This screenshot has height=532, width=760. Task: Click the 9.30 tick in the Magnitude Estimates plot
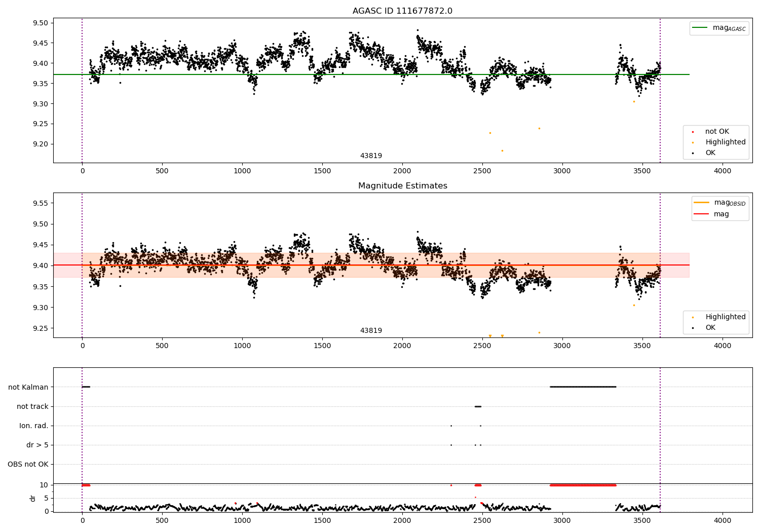[40, 308]
